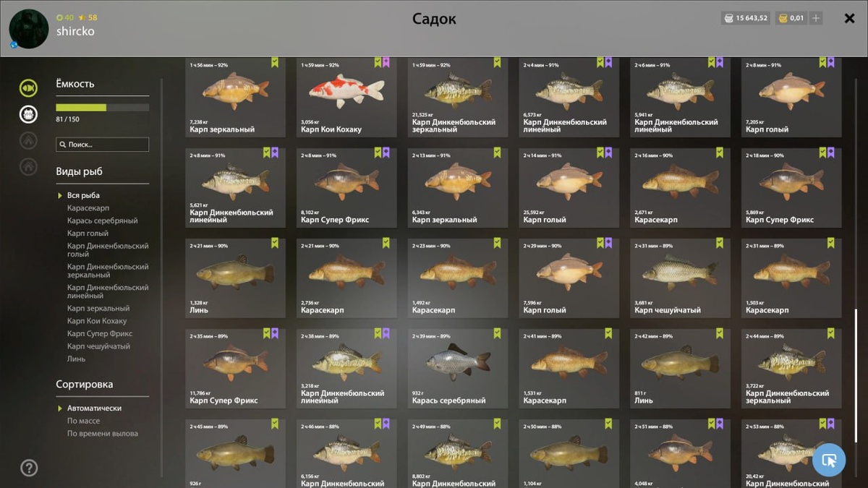Open the white basket icon in sidebar
Image resolution: width=868 pixels, height=488 pixels.
tap(28, 114)
